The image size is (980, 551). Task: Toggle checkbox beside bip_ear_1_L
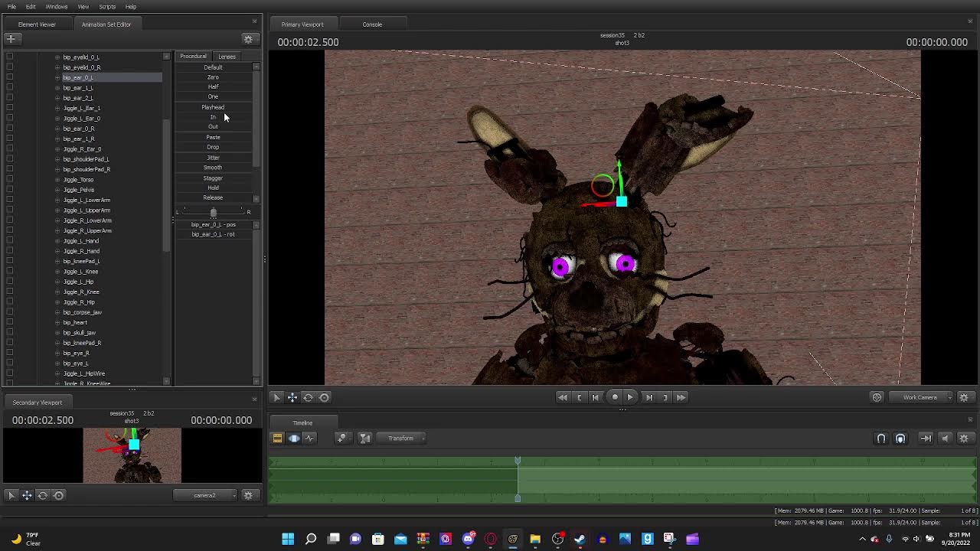9,88
